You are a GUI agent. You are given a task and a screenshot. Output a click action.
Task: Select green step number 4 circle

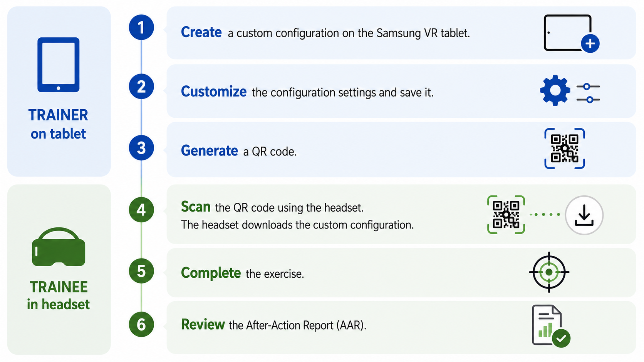(x=141, y=210)
